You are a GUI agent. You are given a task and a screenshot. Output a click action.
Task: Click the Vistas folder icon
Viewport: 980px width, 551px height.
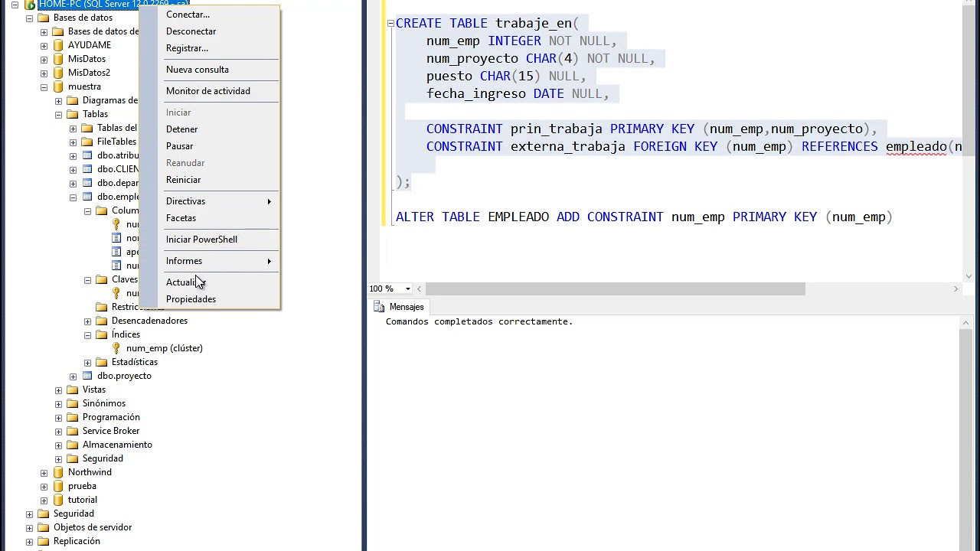[x=73, y=390]
